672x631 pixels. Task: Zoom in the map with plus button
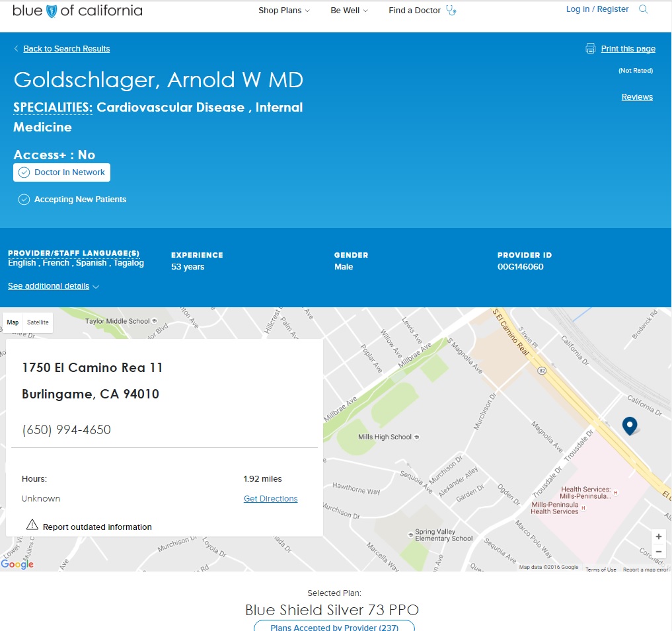pyautogui.click(x=659, y=537)
